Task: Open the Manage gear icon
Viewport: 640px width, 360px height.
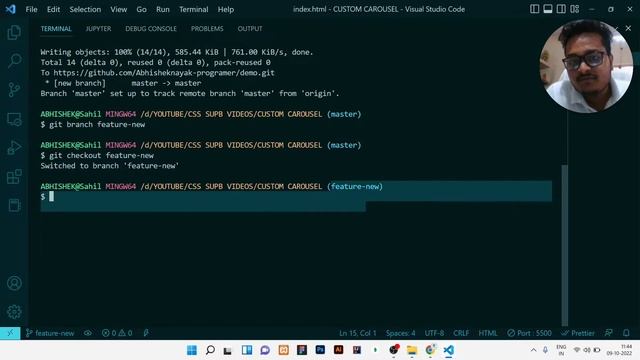Action: click(14, 312)
